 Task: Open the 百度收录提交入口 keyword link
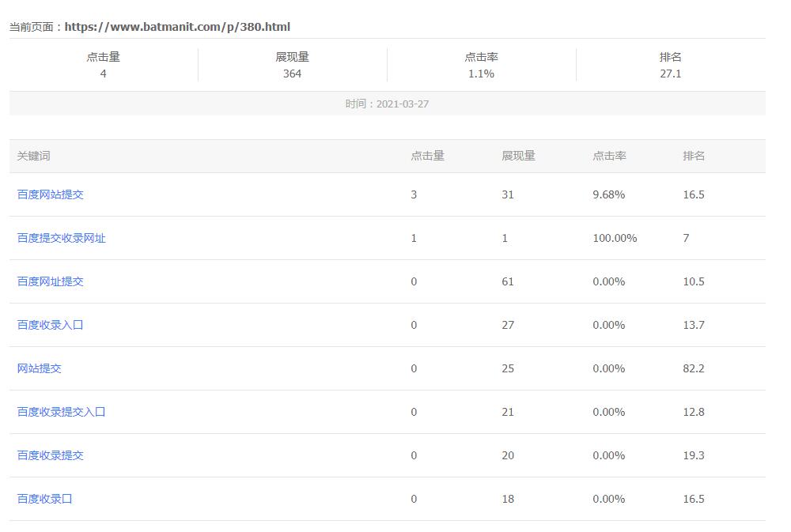pyautogui.click(x=62, y=412)
